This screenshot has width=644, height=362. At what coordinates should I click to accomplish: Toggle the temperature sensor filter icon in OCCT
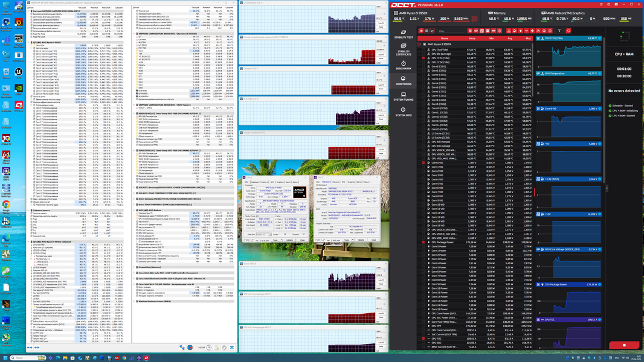coord(509,31)
